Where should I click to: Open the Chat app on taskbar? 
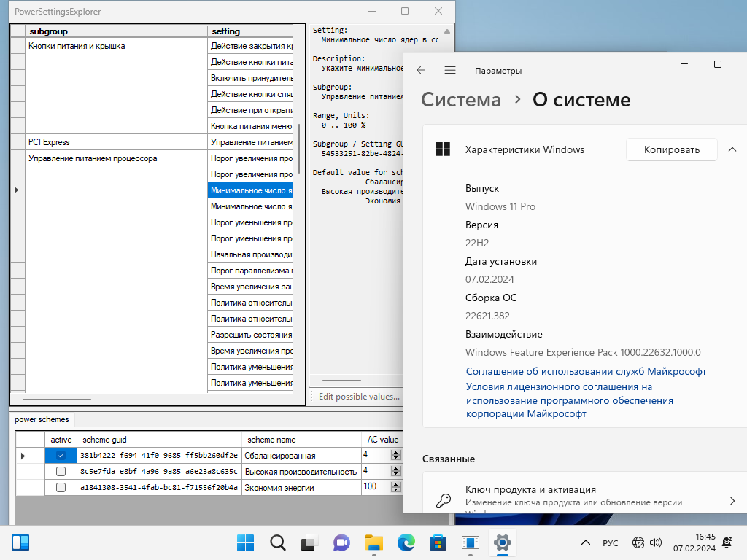pos(341,542)
